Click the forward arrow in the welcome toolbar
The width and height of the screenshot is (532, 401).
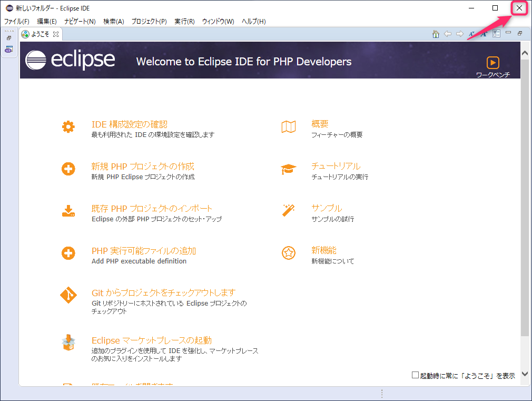[460, 34]
